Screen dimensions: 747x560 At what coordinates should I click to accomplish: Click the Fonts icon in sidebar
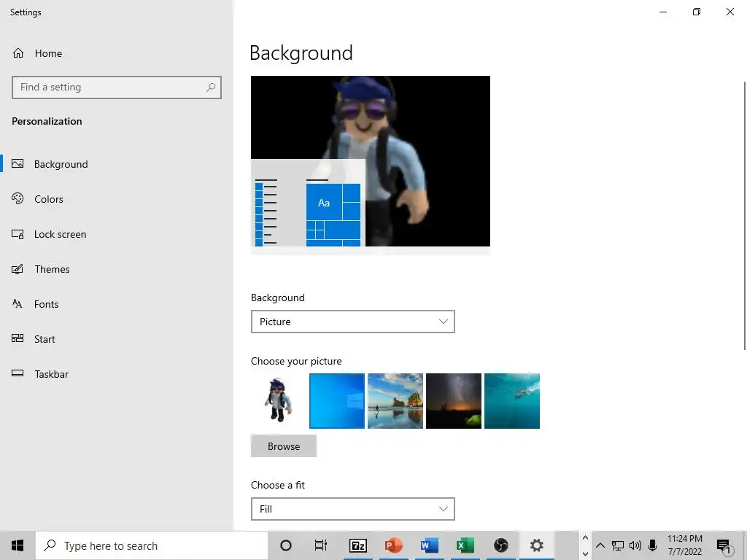18,304
